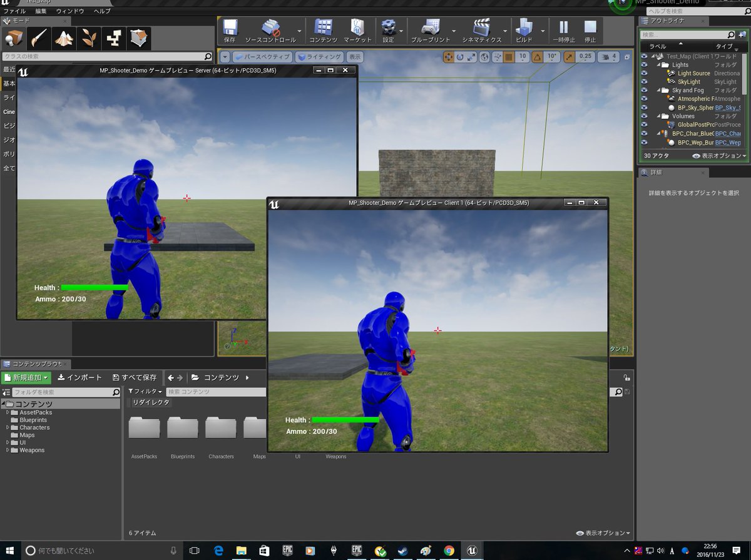The image size is (751, 560).
Task: Open the コンテンツ content toolbar icon
Action: point(324,28)
